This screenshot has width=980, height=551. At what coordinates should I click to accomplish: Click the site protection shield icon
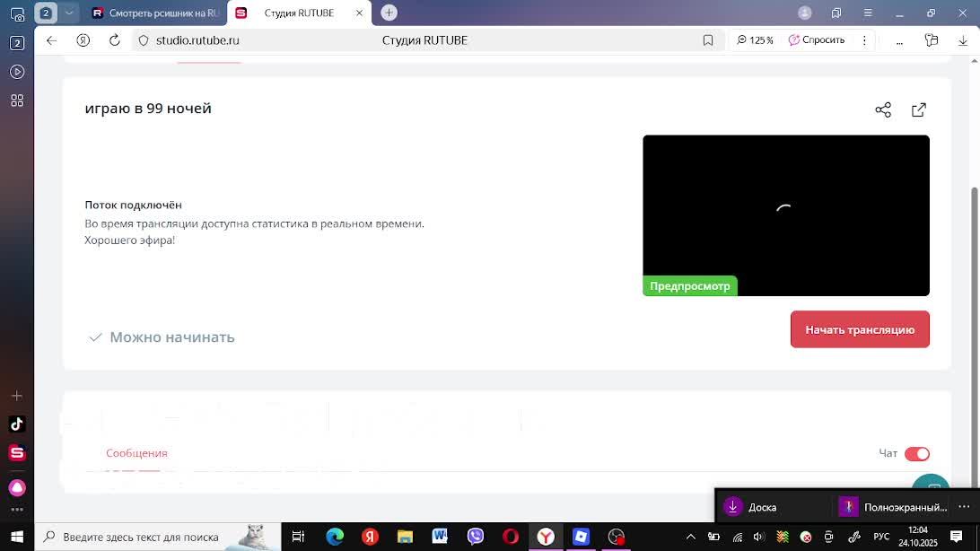143,40
